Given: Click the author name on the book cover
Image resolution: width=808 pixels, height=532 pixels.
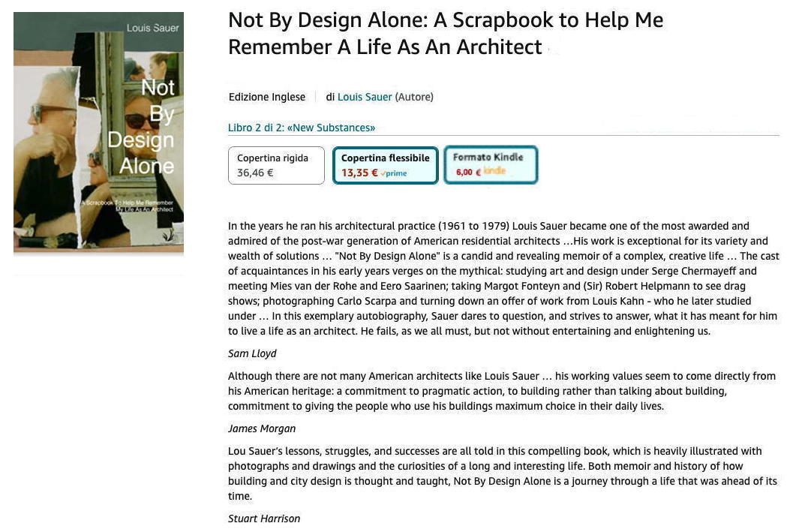Looking at the screenshot, I should pos(153,28).
